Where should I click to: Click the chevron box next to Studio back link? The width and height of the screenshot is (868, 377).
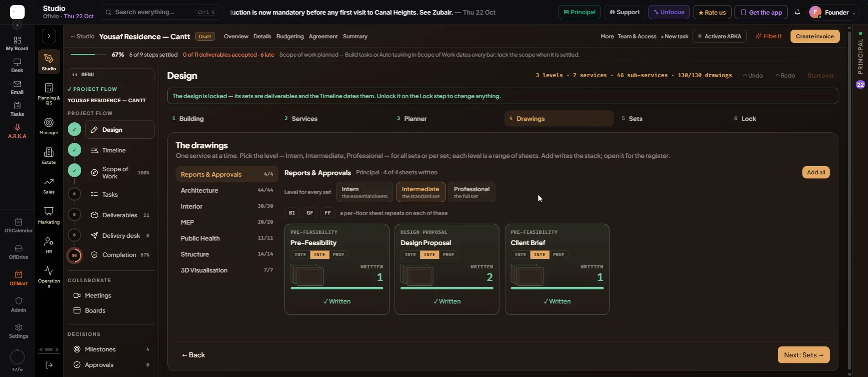click(49, 36)
